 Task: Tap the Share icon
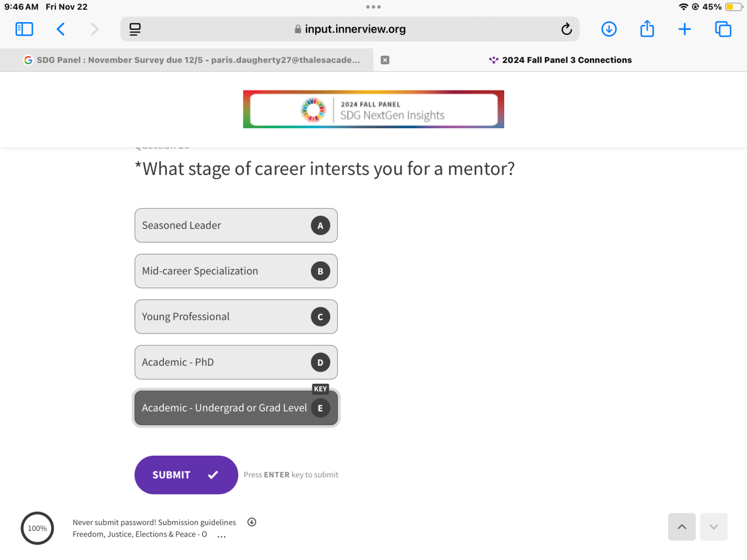(x=647, y=29)
